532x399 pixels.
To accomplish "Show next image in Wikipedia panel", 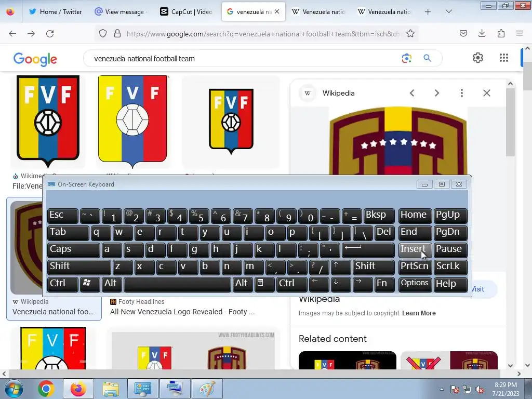I will click(437, 93).
